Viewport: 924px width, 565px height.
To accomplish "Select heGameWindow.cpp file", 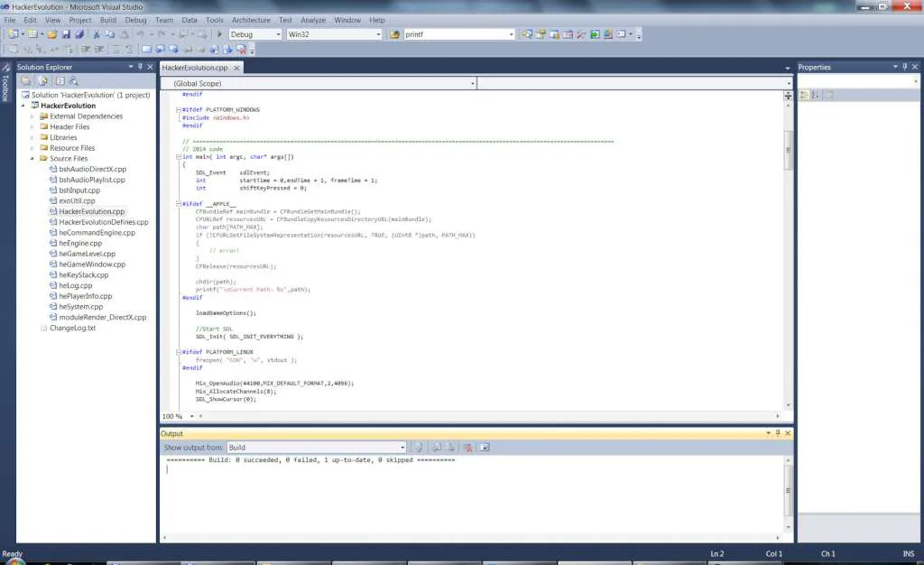I will point(92,264).
